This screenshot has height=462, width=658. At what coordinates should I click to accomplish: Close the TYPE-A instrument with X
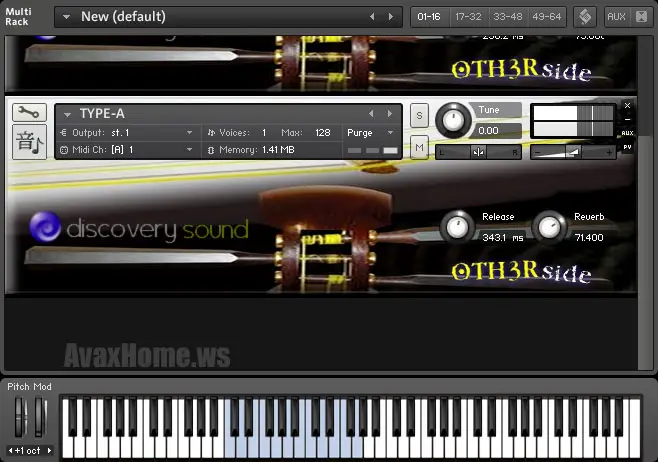(627, 105)
